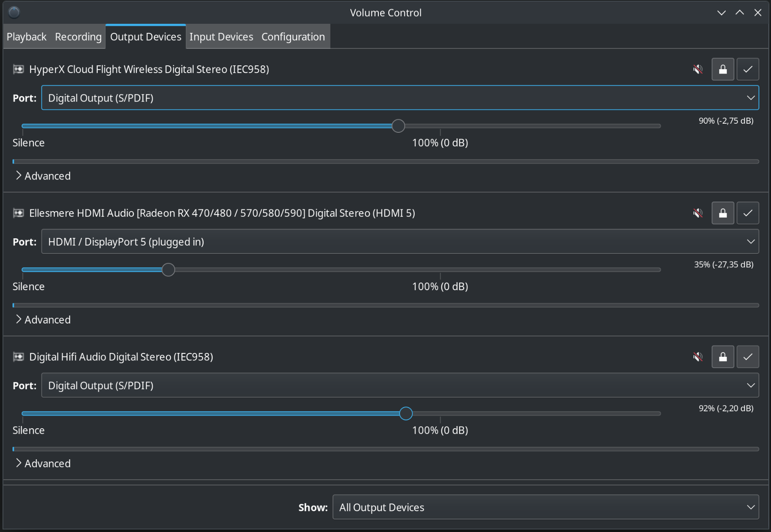
Task: Open Digital Hifi Audio port dropdown
Action: 400,385
